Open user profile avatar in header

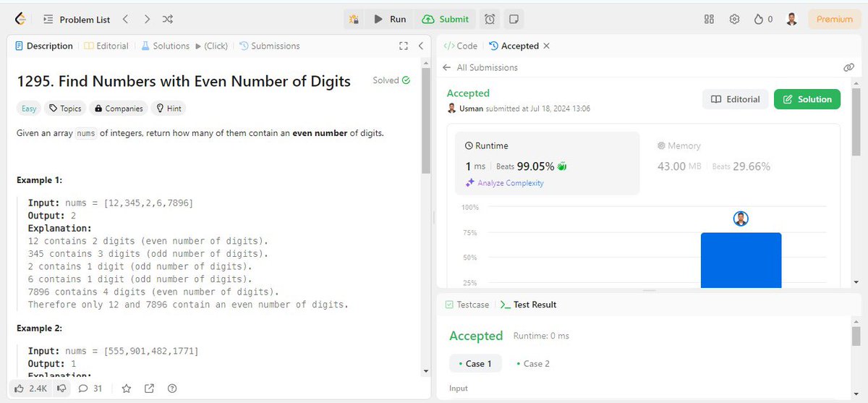[x=792, y=20]
